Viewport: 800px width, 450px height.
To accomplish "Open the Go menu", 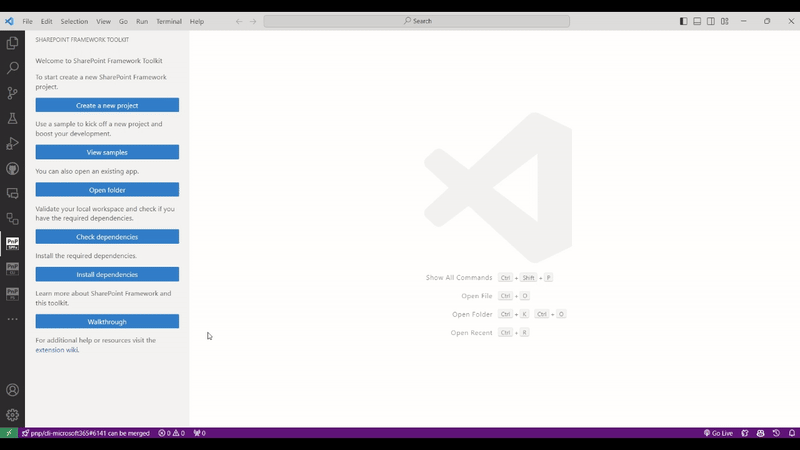I will click(x=123, y=21).
